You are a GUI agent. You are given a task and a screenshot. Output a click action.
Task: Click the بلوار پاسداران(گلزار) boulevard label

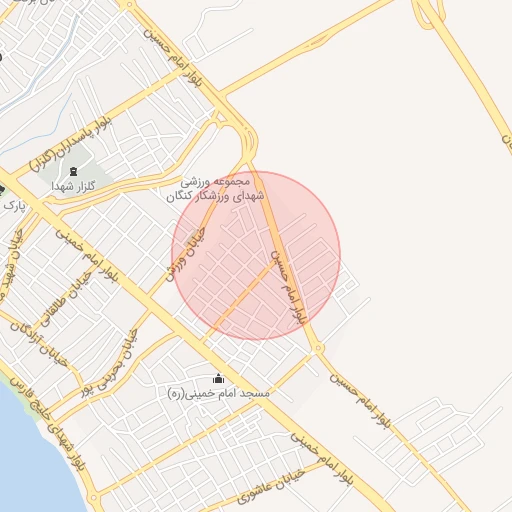coord(71,143)
